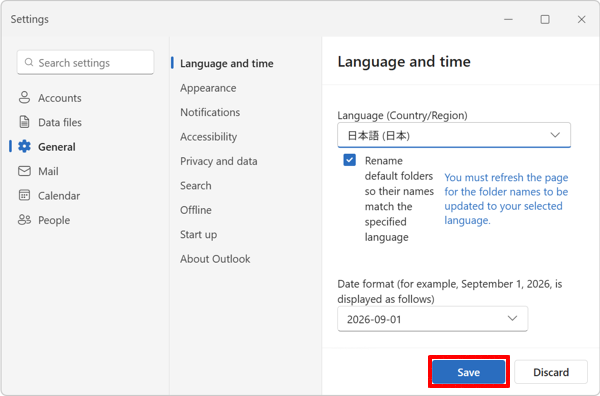Image resolution: width=600 pixels, height=396 pixels.
Task: Click the search magnifier icon
Action: click(x=29, y=62)
